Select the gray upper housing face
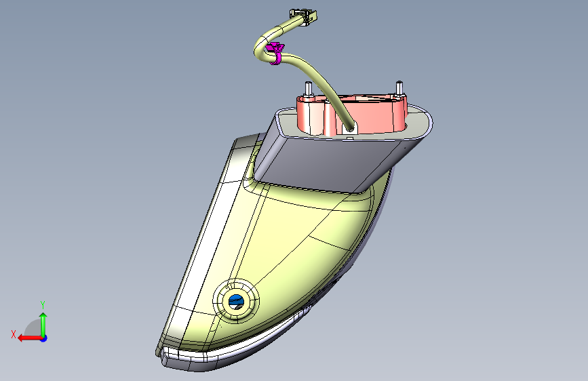 tap(323, 165)
